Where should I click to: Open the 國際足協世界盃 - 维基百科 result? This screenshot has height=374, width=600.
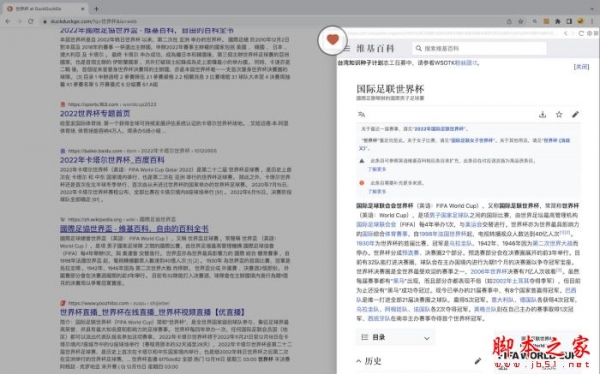(x=134, y=229)
